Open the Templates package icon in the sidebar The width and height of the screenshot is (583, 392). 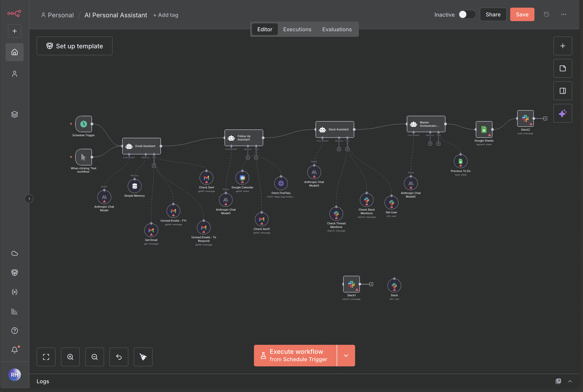point(15,272)
